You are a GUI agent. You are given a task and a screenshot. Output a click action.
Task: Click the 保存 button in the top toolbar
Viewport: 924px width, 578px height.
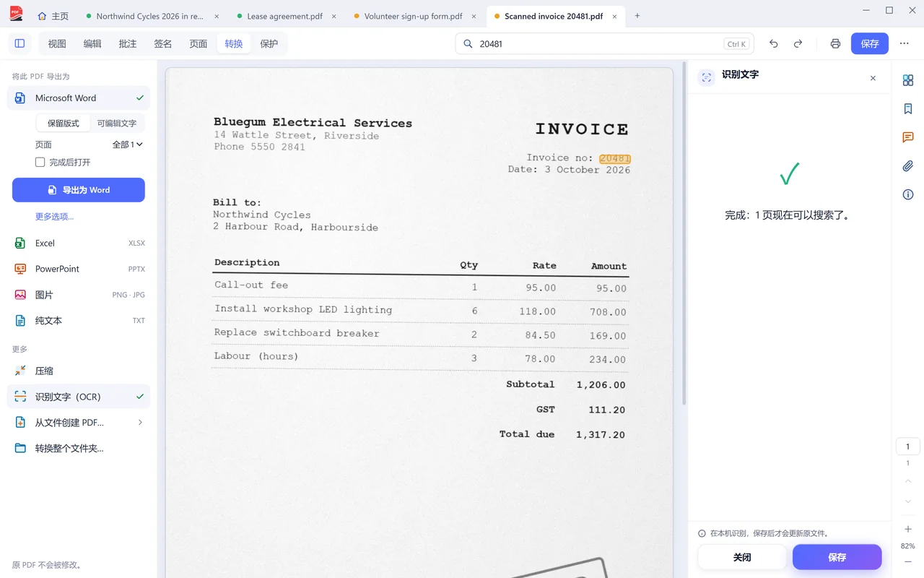870,43
